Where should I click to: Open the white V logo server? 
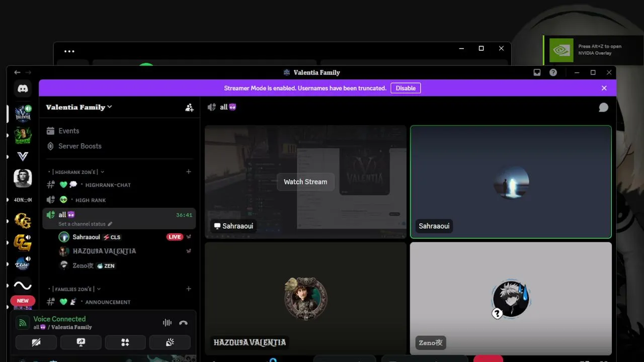click(x=23, y=156)
